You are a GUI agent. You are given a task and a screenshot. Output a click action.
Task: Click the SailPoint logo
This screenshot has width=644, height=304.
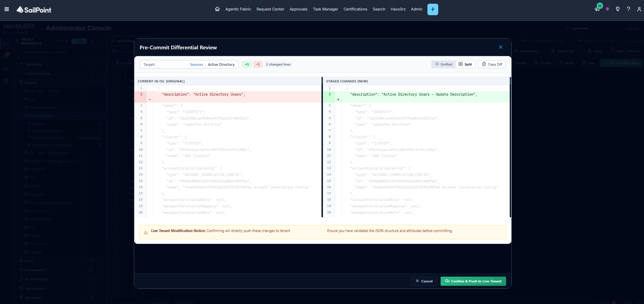[34, 9]
